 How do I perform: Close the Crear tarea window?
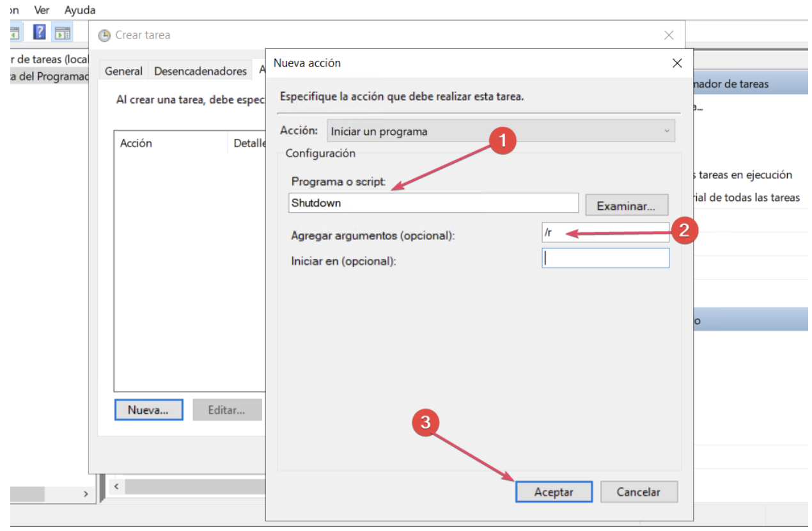click(x=668, y=36)
